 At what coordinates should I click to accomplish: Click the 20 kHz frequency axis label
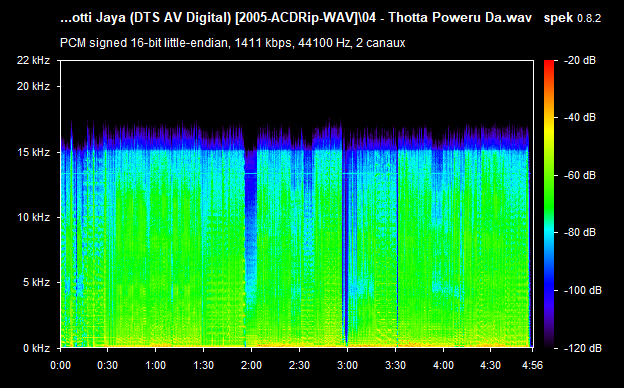click(33, 86)
